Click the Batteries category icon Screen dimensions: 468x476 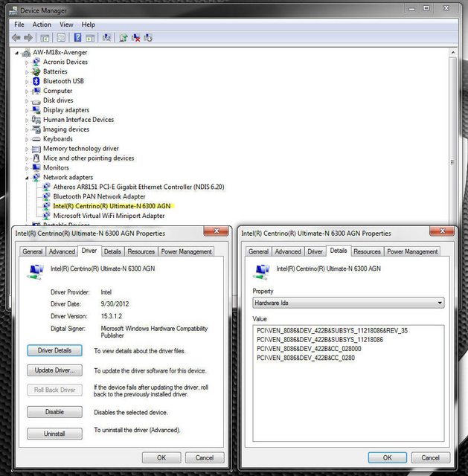tap(36, 71)
